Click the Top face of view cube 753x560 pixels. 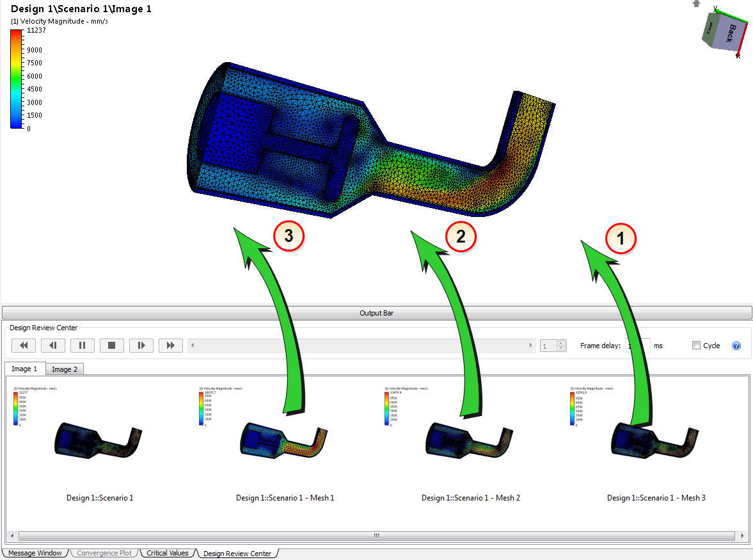(x=709, y=29)
